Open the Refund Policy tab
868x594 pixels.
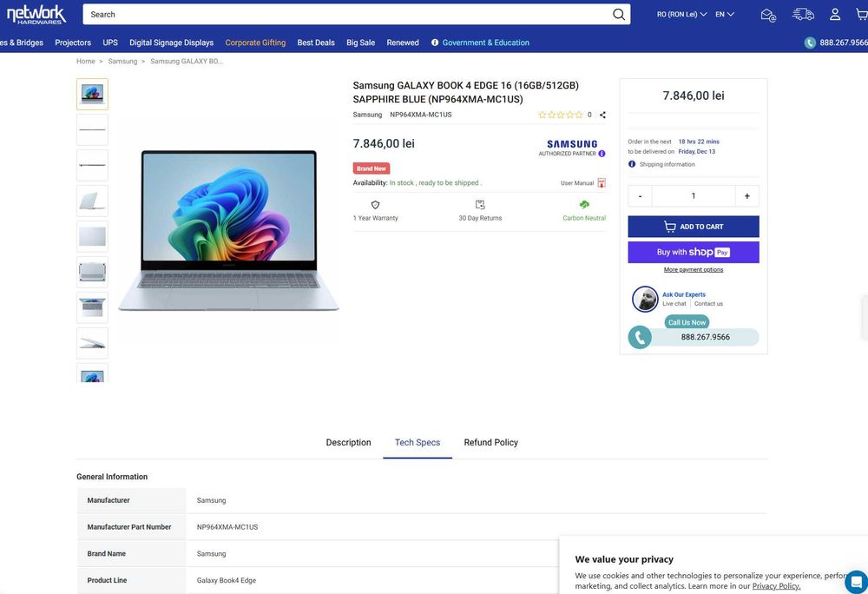491,442
